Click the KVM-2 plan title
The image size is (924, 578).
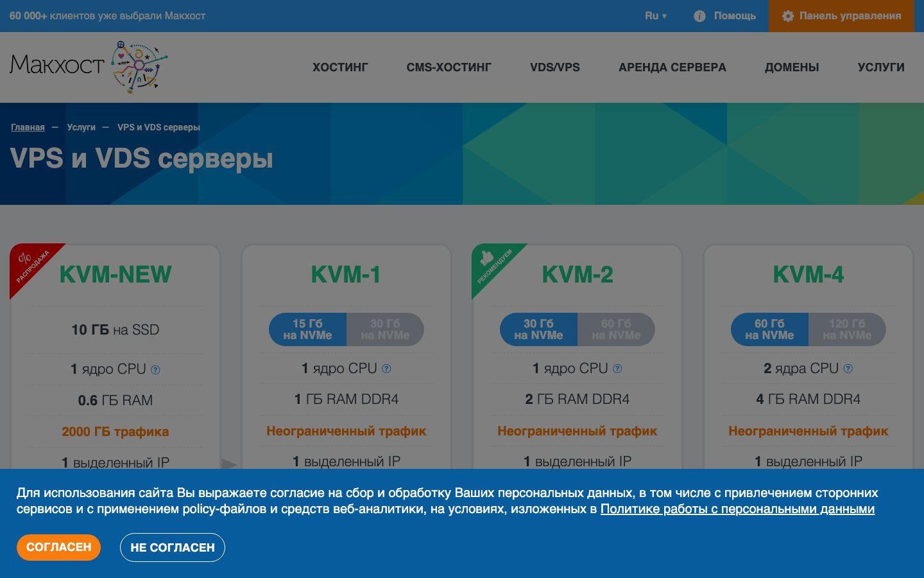577,275
